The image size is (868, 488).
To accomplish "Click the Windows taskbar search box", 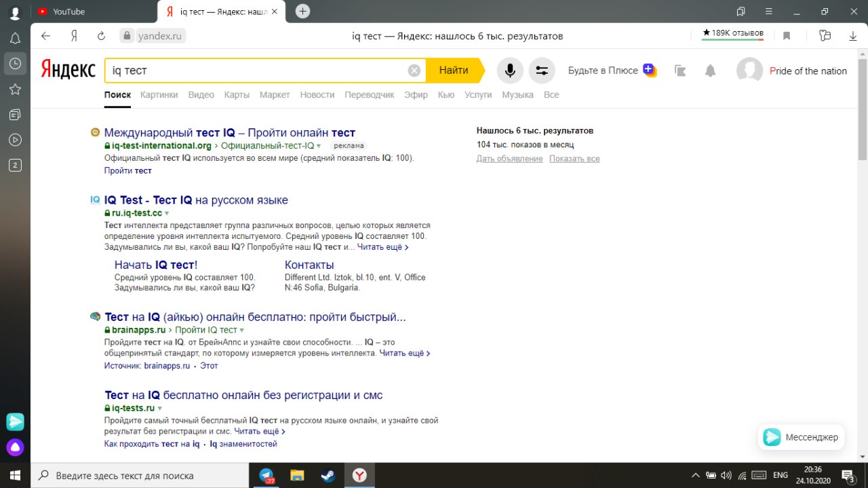I will tap(140, 475).
